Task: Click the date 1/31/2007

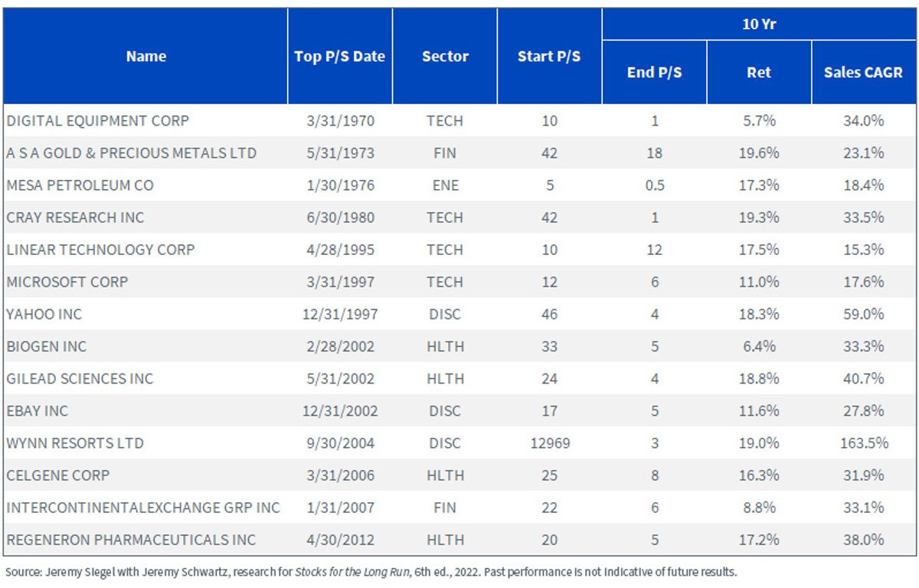Action: tap(340, 507)
